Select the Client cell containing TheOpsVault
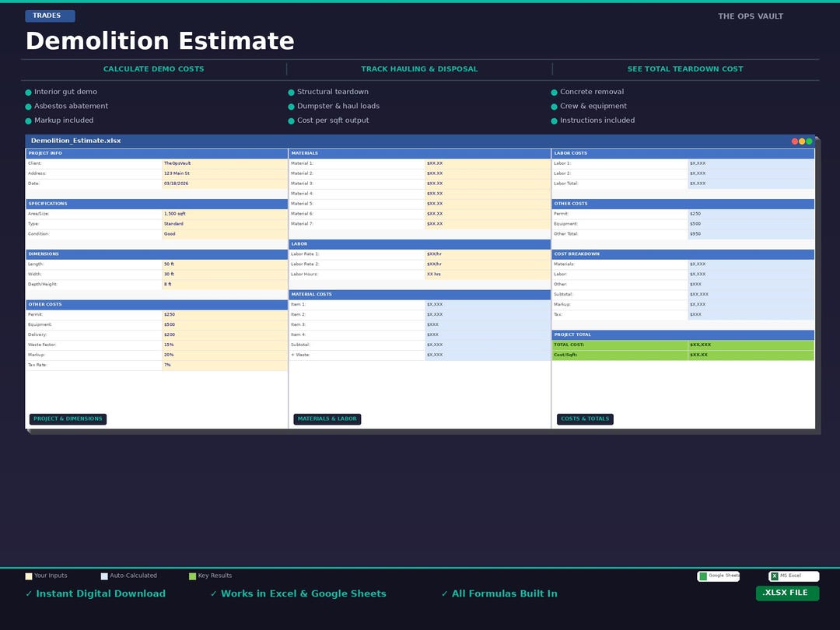The image size is (840, 630). pos(225,163)
